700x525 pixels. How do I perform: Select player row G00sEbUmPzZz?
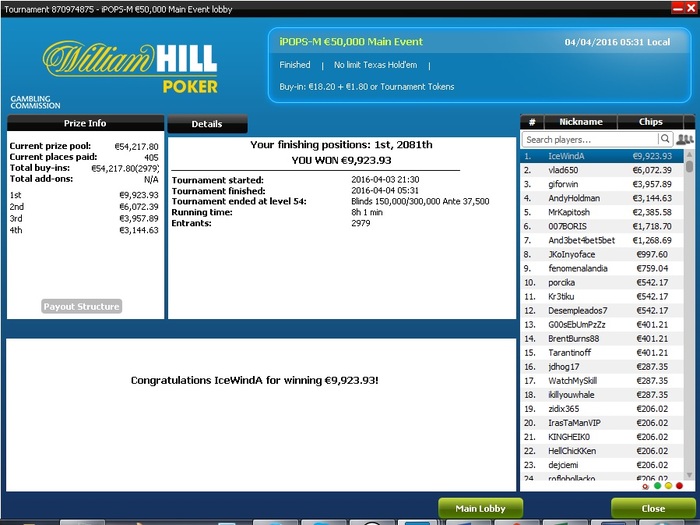(x=602, y=325)
